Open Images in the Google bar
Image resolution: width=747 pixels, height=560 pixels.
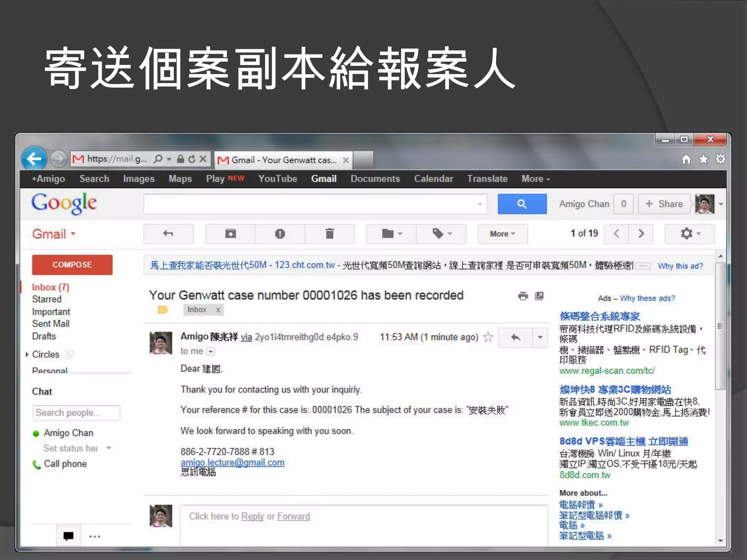tap(139, 179)
